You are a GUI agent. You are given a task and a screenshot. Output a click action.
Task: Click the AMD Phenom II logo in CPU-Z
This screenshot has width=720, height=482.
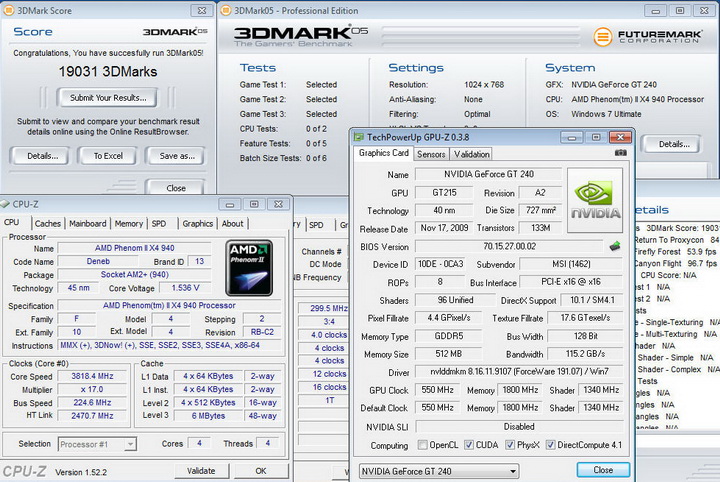pos(249,268)
